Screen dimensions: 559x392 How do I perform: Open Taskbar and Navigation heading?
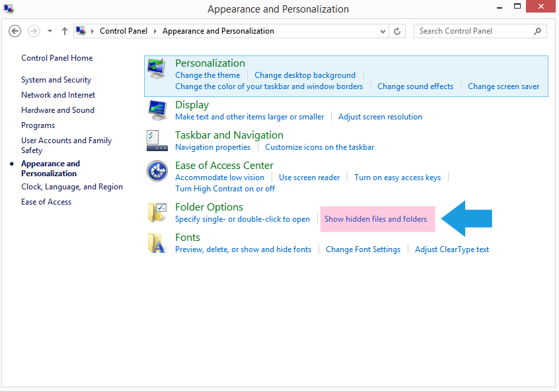click(229, 135)
